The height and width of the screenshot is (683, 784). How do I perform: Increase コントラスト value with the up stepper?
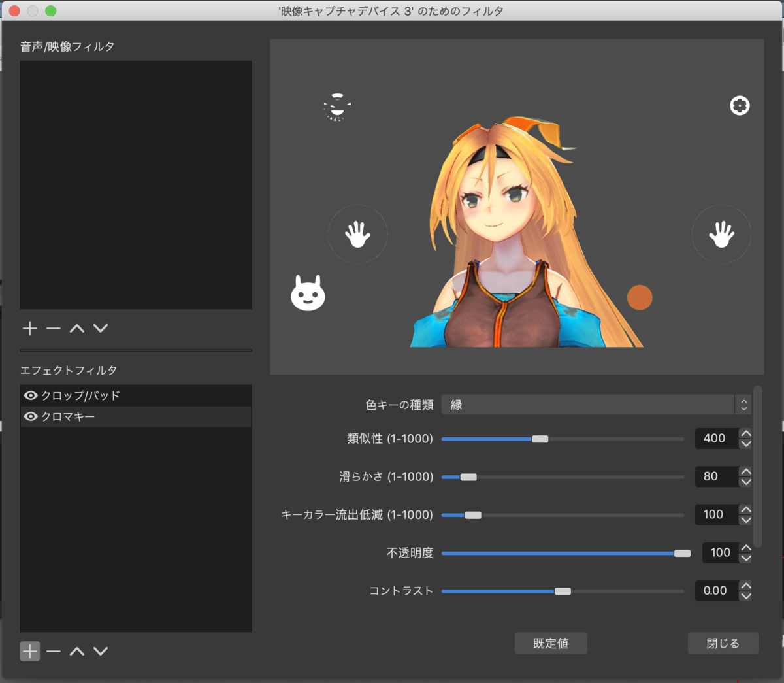[745, 586]
